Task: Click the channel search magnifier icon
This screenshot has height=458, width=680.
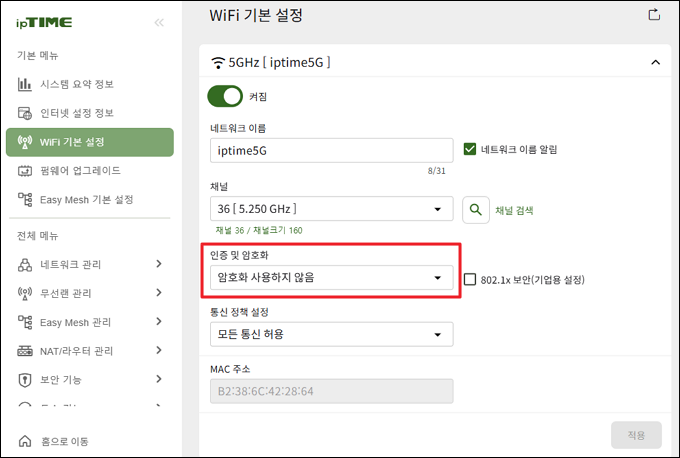Action: coord(476,210)
